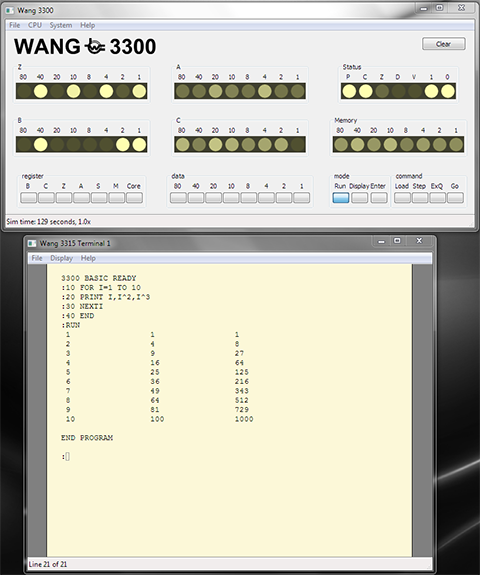Toggle the C register switch
This screenshot has width=480, height=575.
coord(46,198)
